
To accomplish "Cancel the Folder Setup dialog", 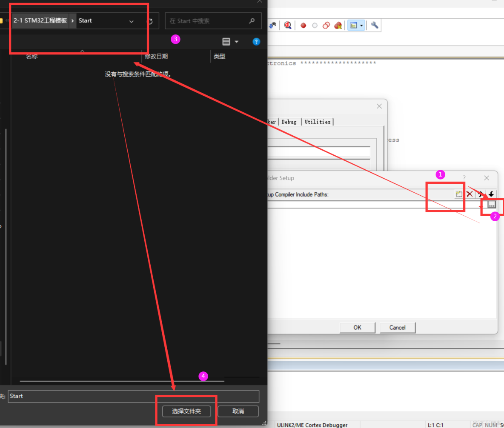I will coord(398,328).
